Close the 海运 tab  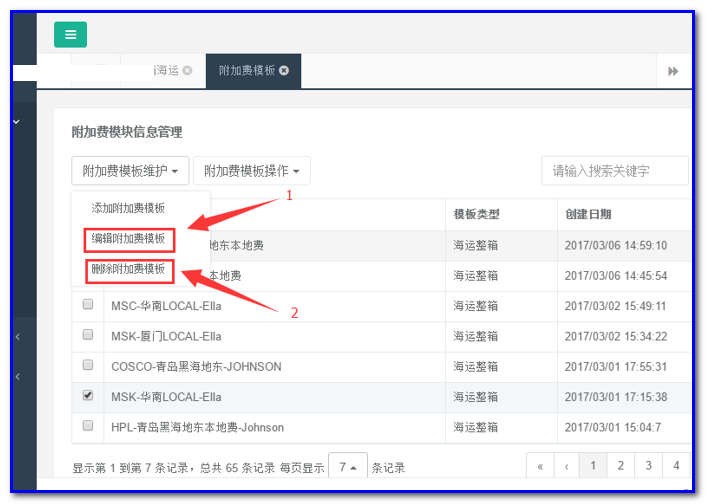click(187, 70)
